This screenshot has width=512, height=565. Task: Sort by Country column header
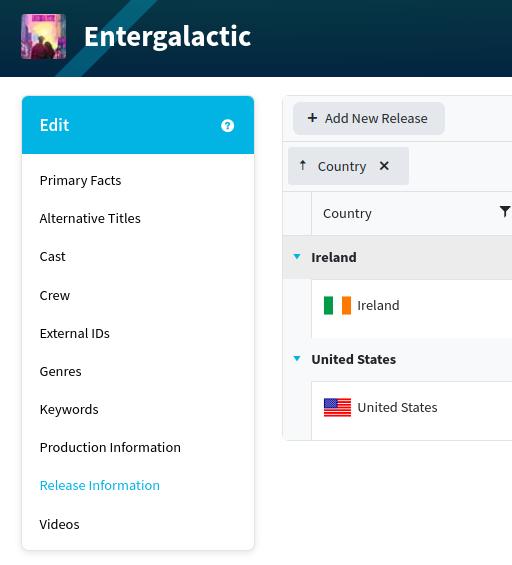pos(347,213)
